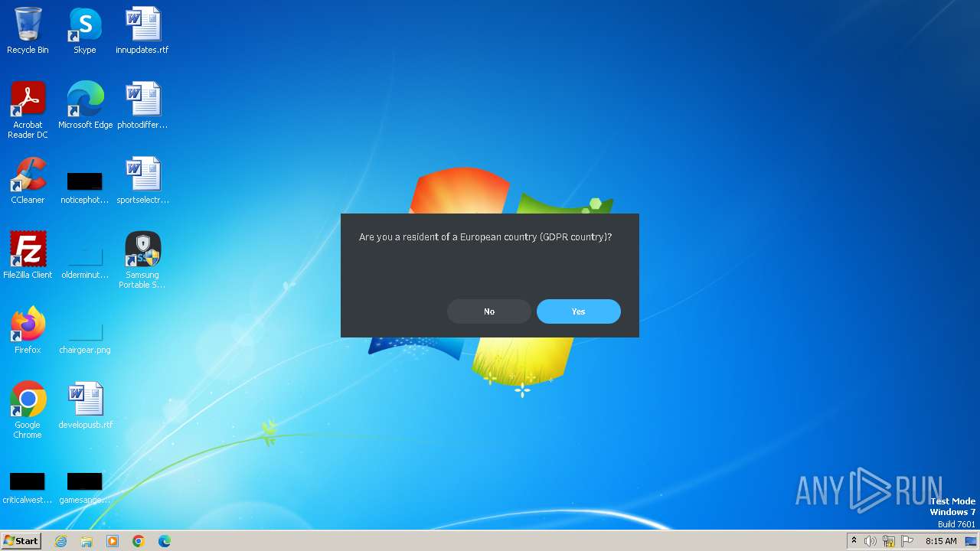Launch Skype from the desktop
Image resolution: width=980 pixels, height=551 pixels.
(x=85, y=31)
